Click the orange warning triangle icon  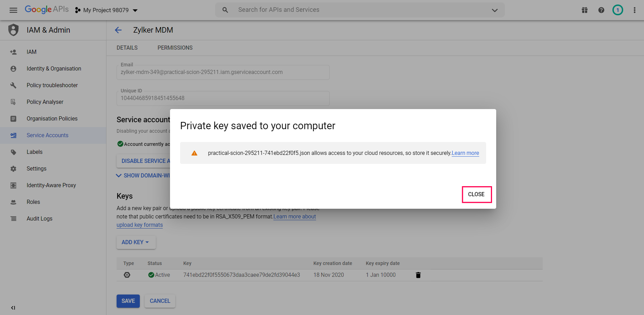pyautogui.click(x=194, y=153)
